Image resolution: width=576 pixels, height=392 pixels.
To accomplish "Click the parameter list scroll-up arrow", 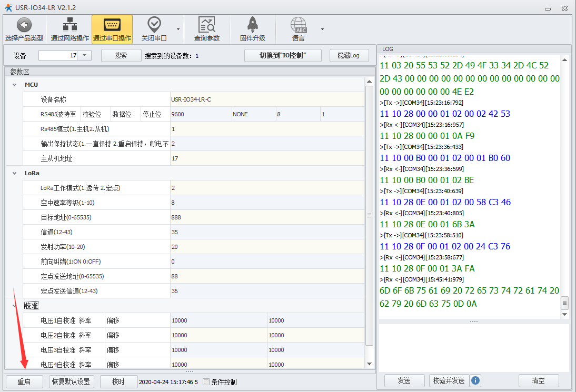I will coord(370,82).
